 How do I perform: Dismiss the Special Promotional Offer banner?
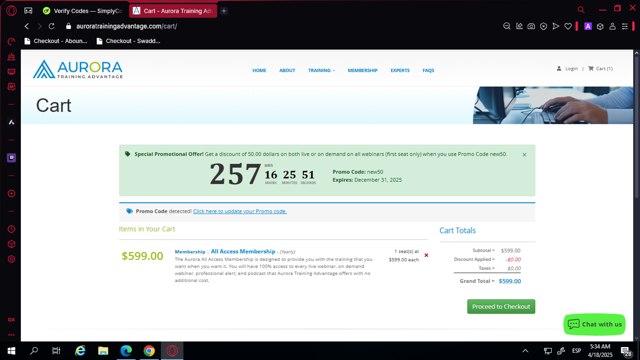tap(524, 155)
